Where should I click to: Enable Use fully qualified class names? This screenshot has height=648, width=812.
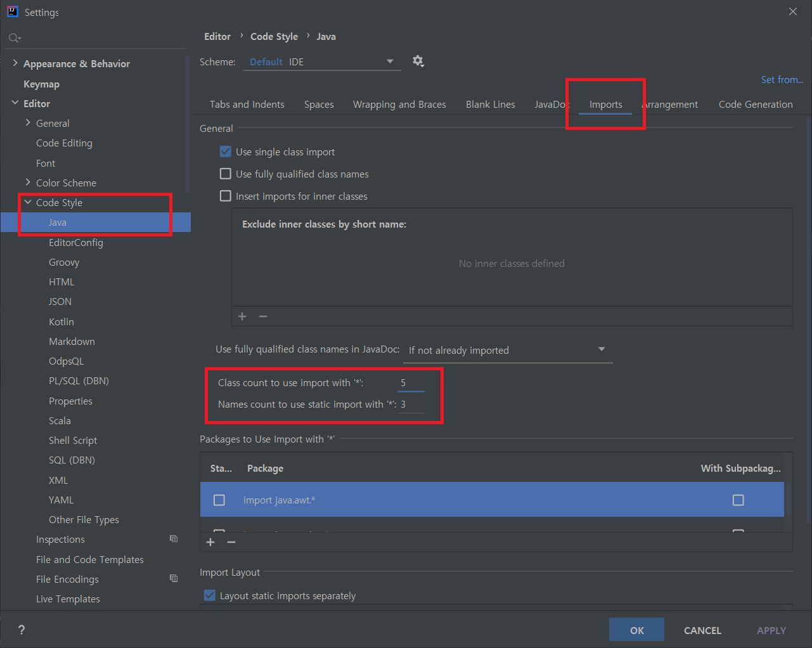tap(225, 174)
